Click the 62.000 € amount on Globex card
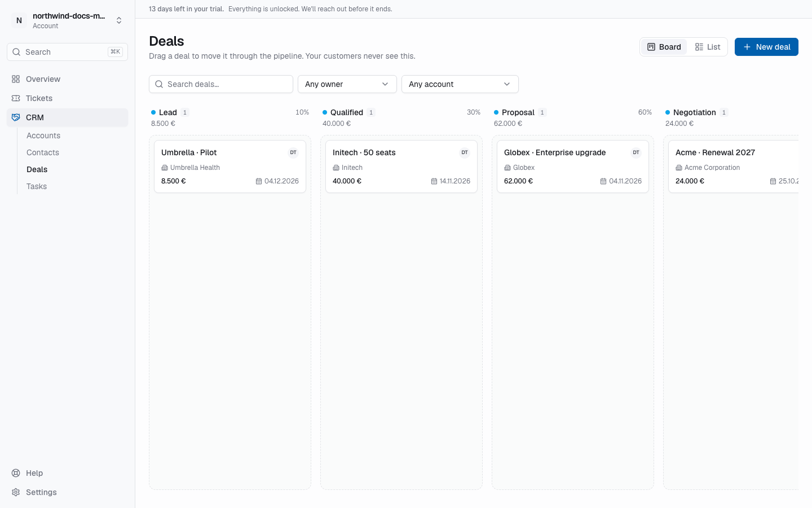Screen dimensions: 812x508 [x=518, y=181]
